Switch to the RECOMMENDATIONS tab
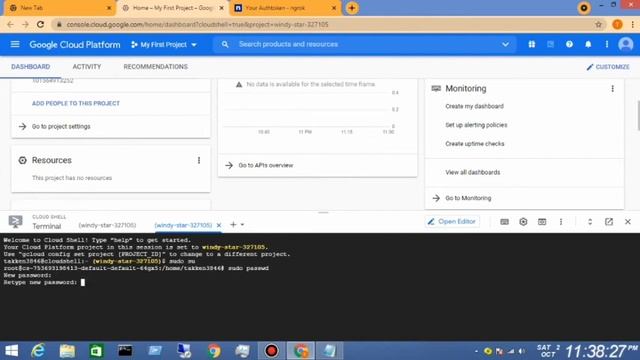 156,67
